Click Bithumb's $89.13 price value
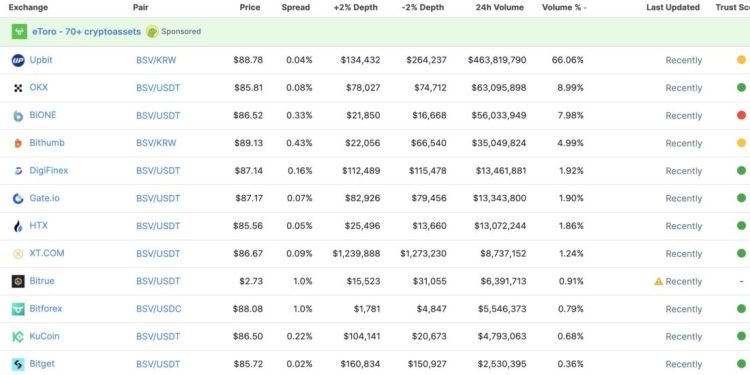Viewport: 750px width, 375px height. (248, 143)
